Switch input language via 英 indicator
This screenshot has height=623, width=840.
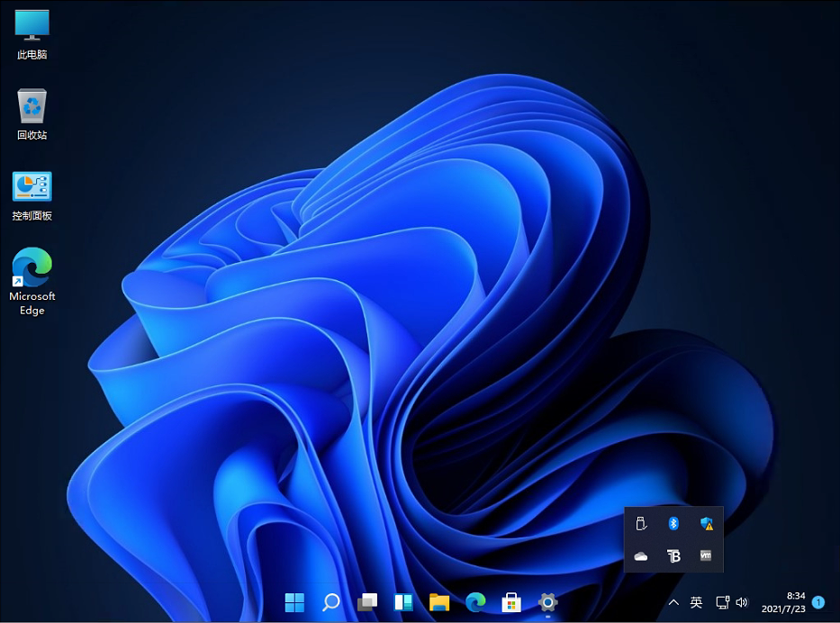point(696,603)
